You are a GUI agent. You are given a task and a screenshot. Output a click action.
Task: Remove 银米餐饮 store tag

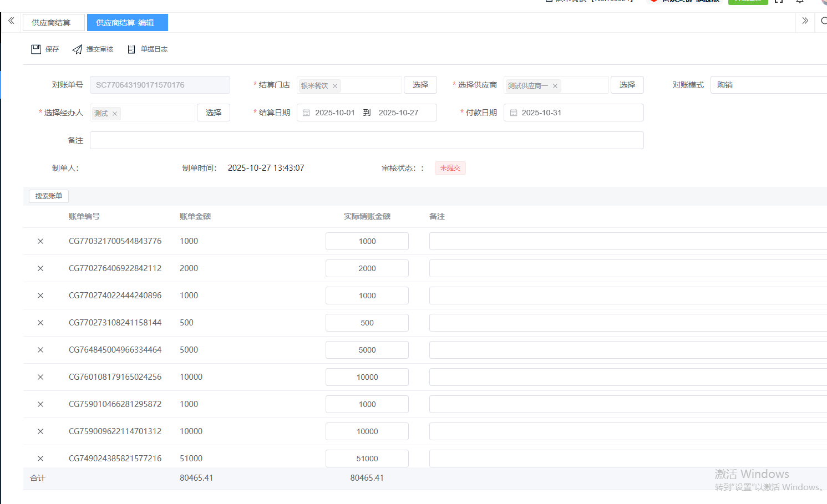(335, 86)
